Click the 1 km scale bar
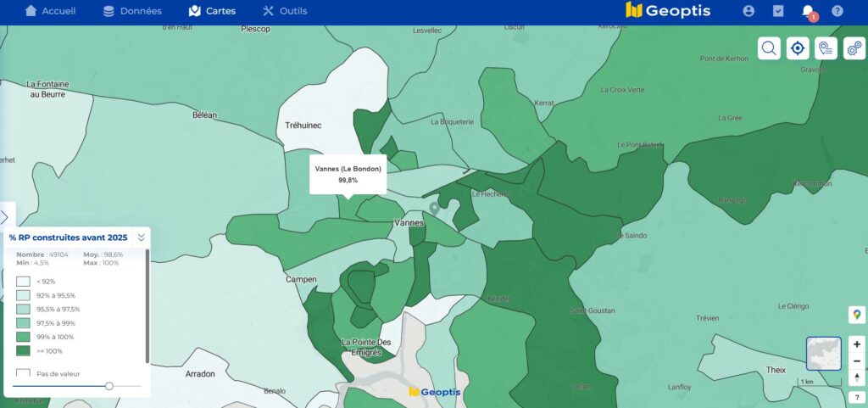This screenshot has width=868, height=408. [x=820, y=382]
